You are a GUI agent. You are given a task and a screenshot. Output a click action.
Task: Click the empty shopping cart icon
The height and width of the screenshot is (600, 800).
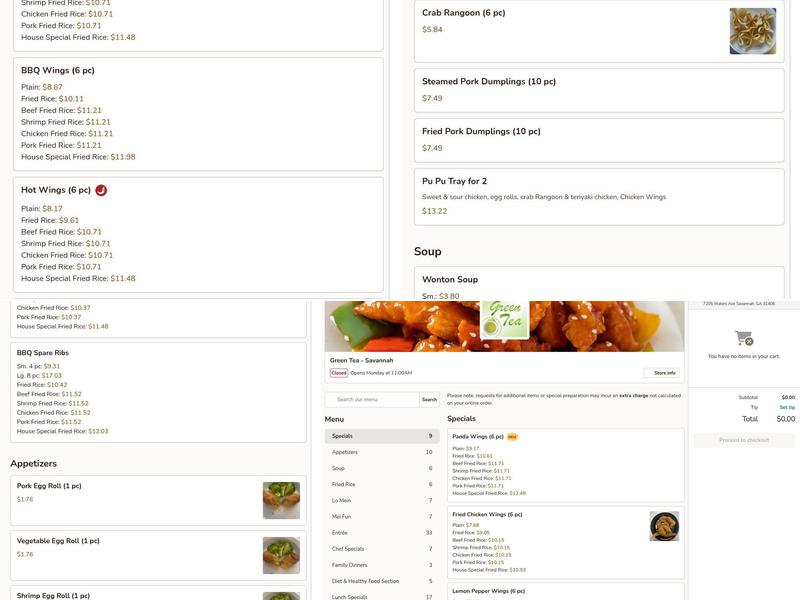point(744,338)
